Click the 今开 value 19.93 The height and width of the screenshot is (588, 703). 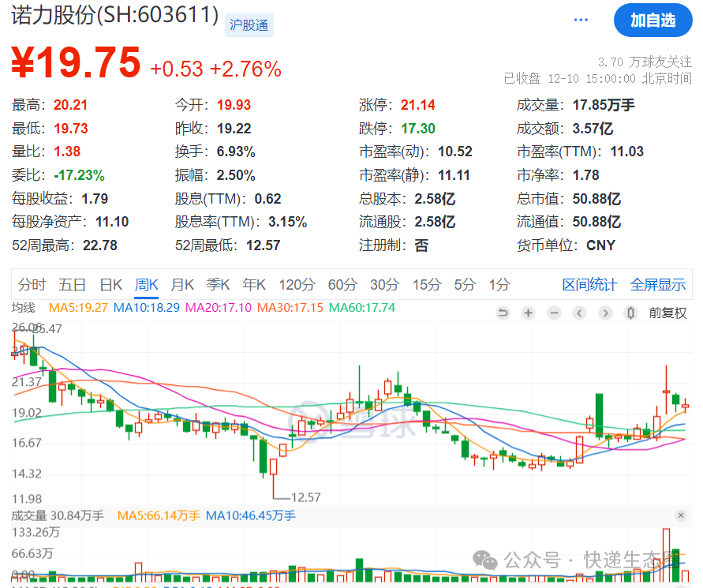click(x=234, y=105)
